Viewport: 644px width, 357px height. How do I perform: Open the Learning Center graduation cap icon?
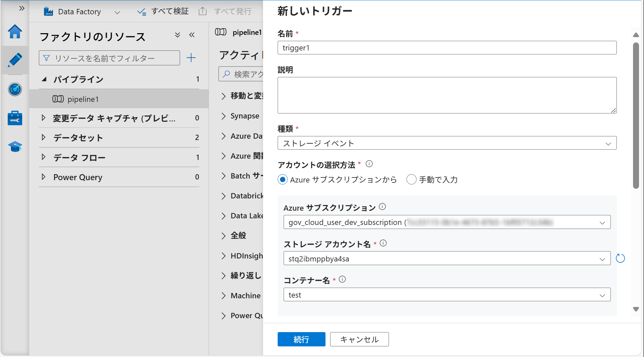pos(15,146)
